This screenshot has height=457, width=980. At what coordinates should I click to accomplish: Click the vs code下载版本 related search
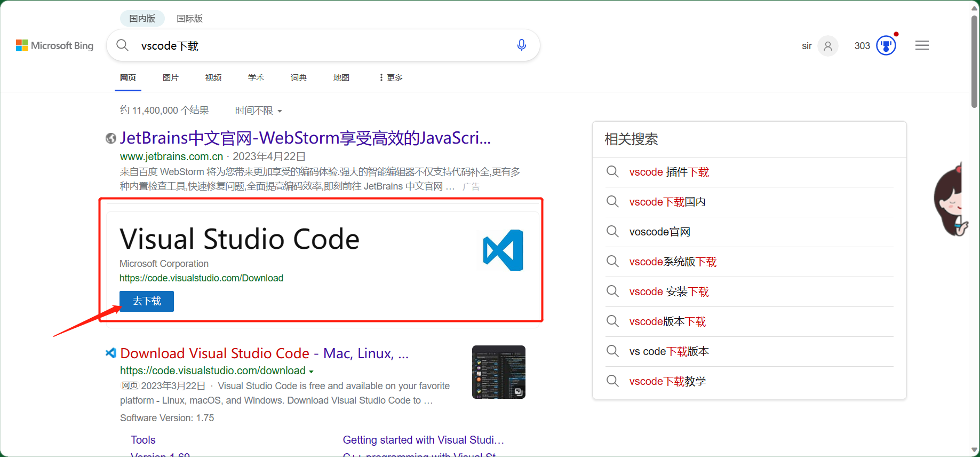[x=669, y=351]
